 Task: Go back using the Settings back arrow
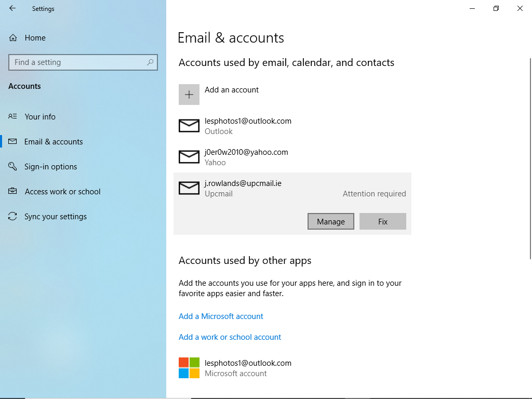(12, 8)
